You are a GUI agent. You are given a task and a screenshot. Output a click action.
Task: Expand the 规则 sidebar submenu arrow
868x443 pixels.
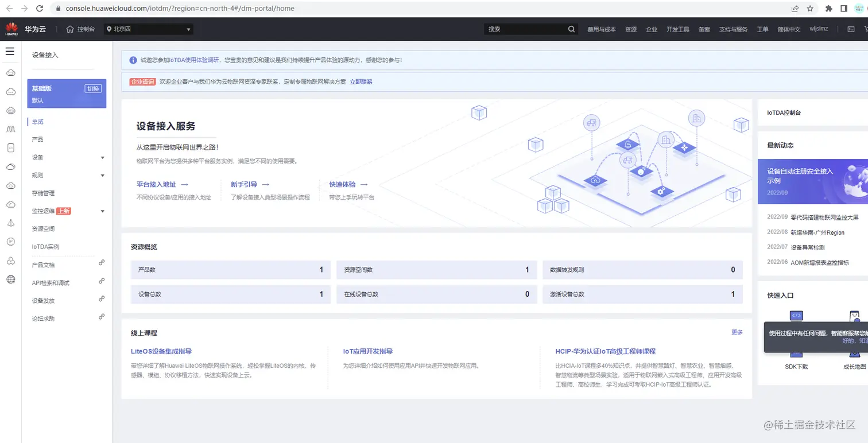tap(103, 175)
